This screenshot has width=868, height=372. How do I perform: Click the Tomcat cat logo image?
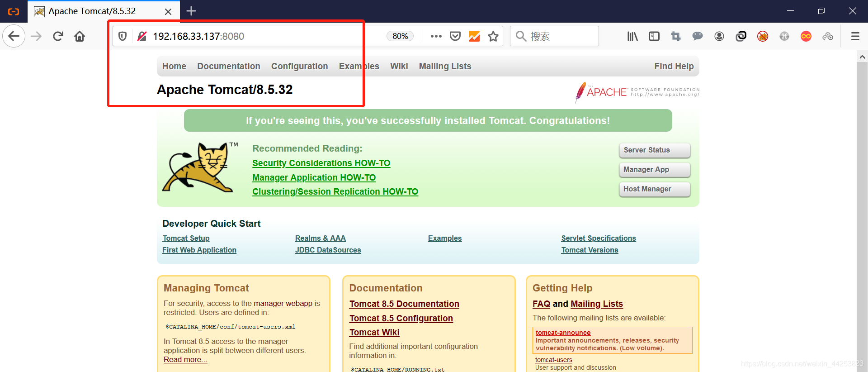pyautogui.click(x=199, y=167)
